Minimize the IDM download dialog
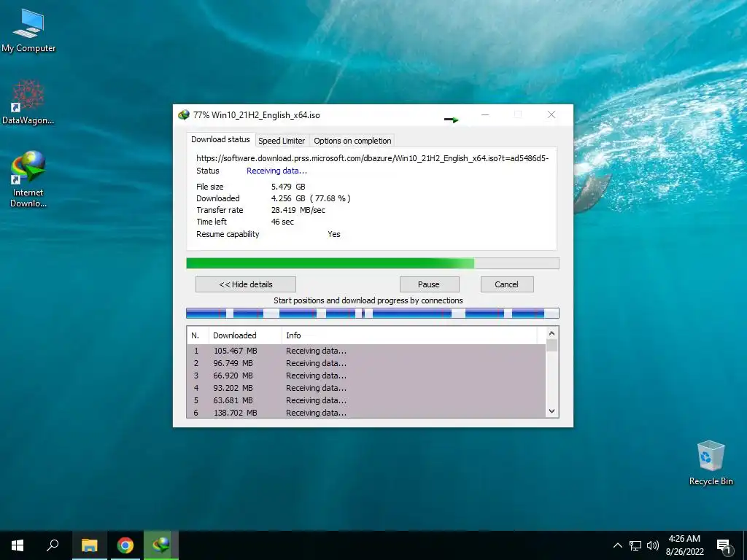This screenshot has width=747, height=560. [x=485, y=114]
